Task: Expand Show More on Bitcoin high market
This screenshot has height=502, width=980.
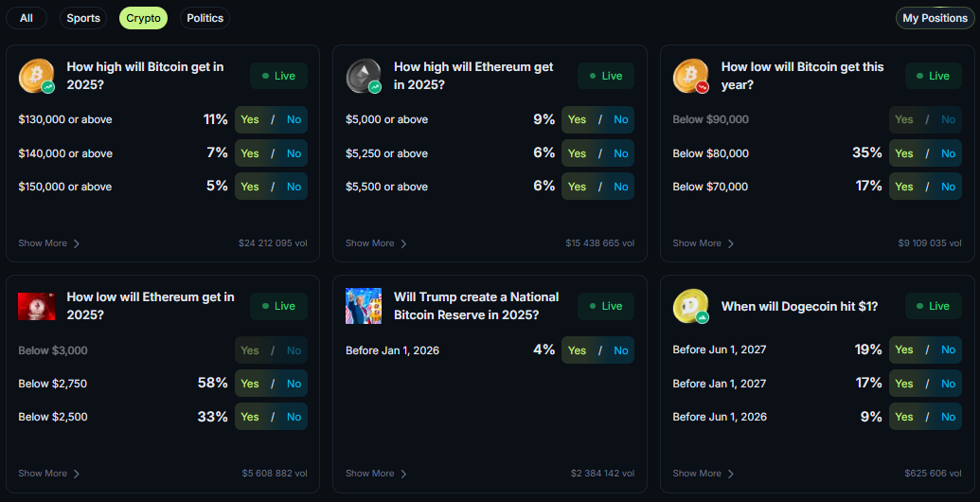Action: click(x=49, y=243)
